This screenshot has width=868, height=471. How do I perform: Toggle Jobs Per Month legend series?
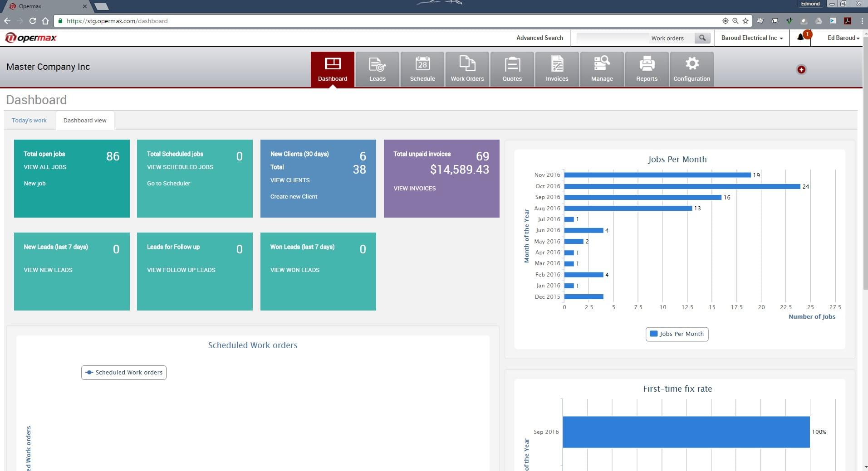tap(677, 334)
